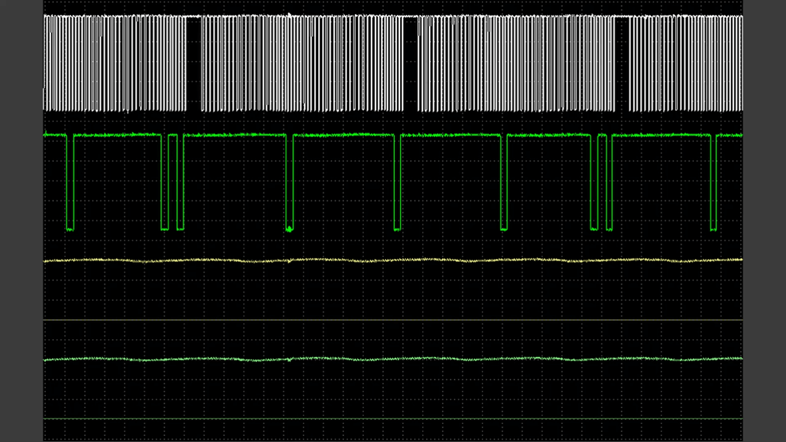
Task: Click the gray margin on the right edge
Action: click(765, 221)
